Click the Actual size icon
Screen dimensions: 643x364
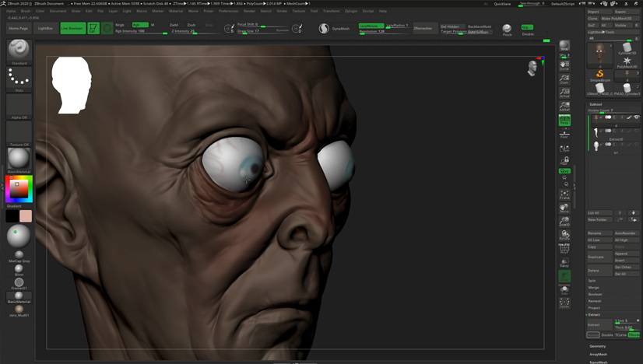click(564, 92)
